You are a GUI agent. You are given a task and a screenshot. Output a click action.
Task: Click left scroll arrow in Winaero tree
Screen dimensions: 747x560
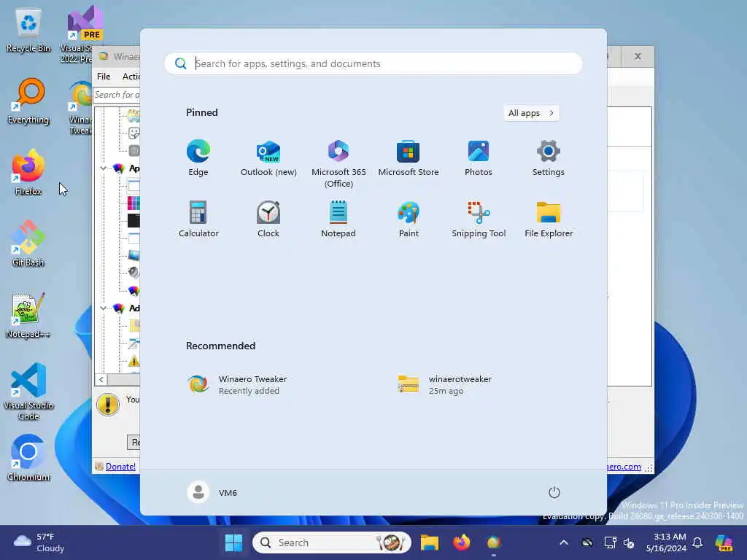[101, 379]
